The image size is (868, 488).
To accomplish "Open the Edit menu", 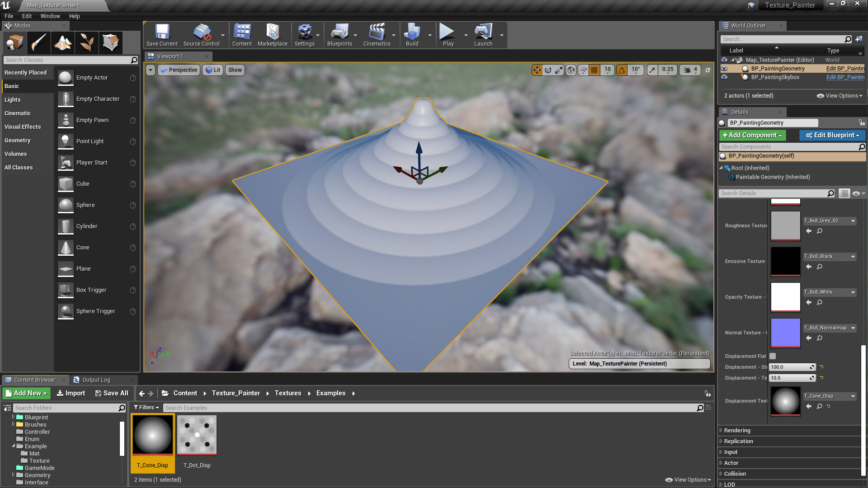I will click(x=27, y=16).
